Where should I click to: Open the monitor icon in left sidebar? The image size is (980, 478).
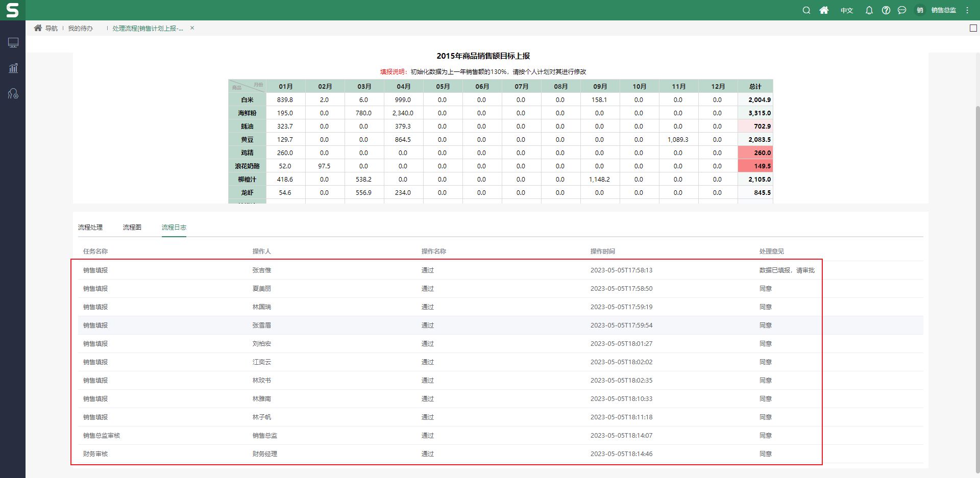(13, 43)
